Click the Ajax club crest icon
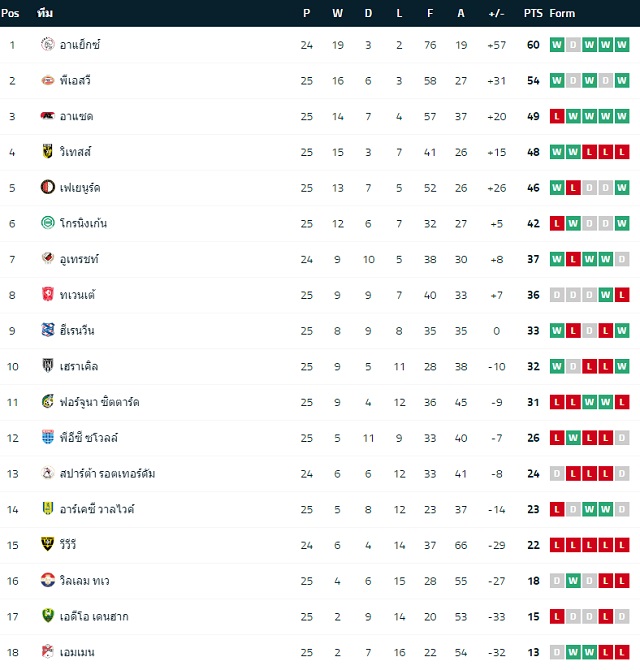640x670 pixels. click(47, 44)
